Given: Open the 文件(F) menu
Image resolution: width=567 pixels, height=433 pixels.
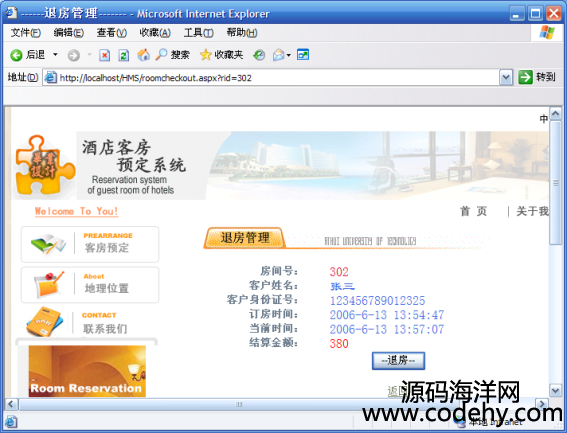Looking at the screenshot, I should [26, 33].
